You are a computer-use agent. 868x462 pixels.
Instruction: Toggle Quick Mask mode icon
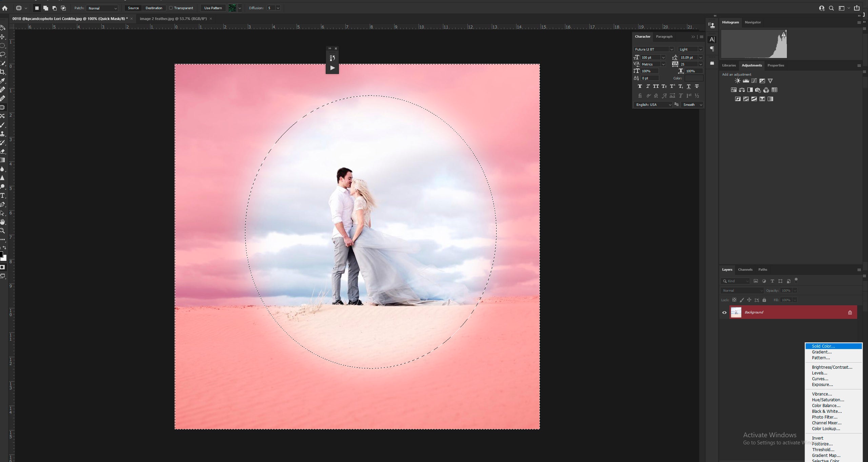[x=3, y=267]
